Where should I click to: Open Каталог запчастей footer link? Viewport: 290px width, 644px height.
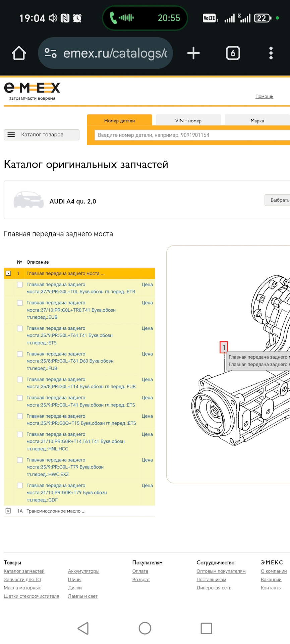coord(24,571)
